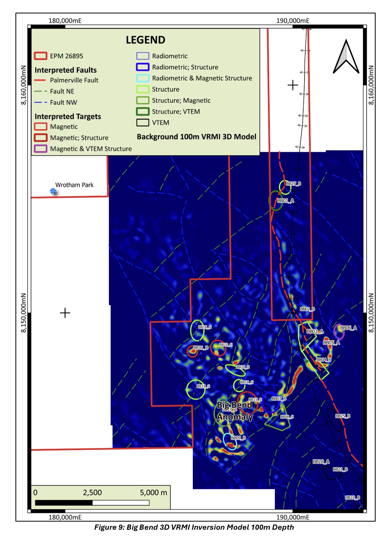
Task: Select the Radiometric & Magnetic Structure cyan swatch
Action: 143,78
